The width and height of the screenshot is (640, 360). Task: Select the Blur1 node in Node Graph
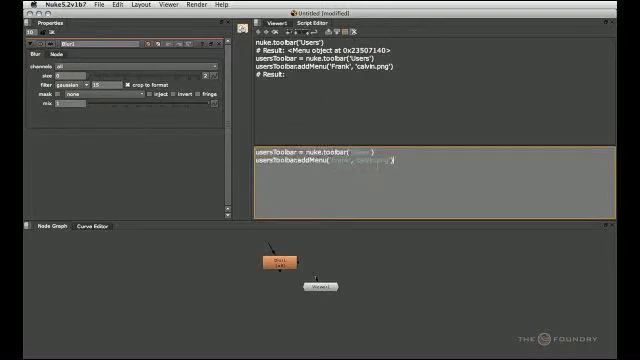(x=280, y=262)
